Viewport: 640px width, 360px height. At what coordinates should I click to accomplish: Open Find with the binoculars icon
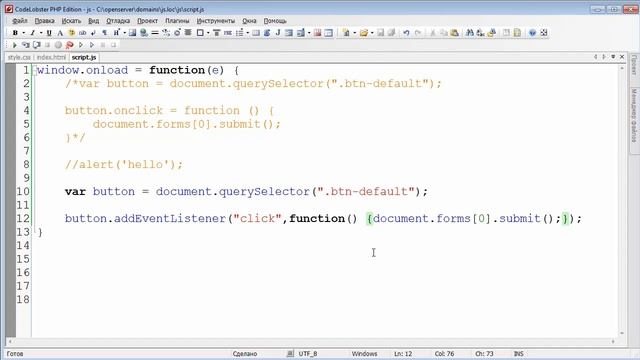(x=470, y=33)
